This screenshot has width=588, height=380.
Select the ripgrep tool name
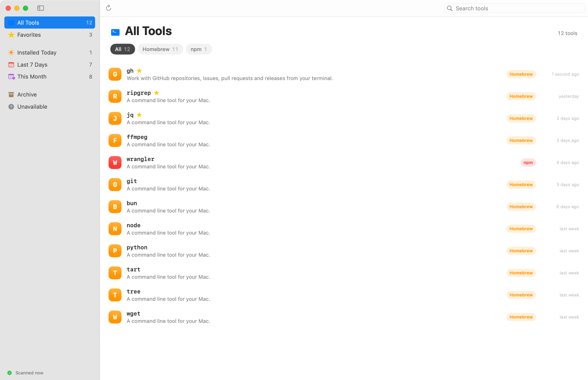coord(139,93)
